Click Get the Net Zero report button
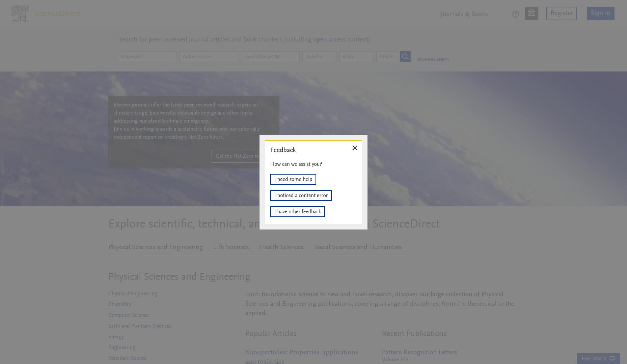This screenshot has height=364, width=627. pyautogui.click(x=236, y=156)
